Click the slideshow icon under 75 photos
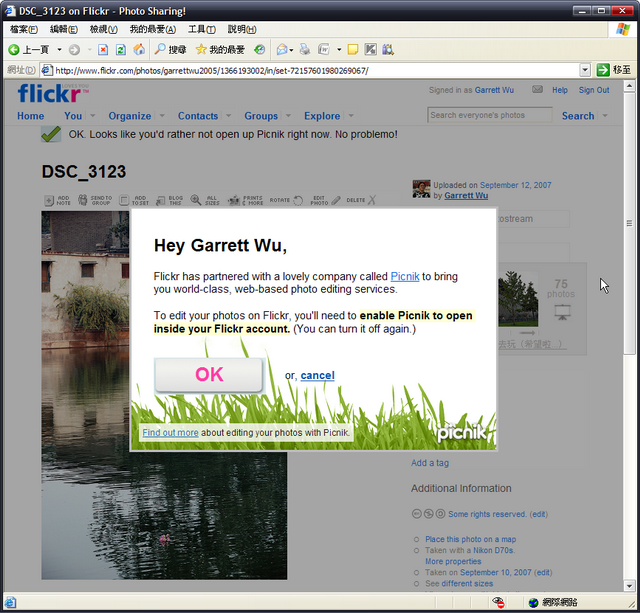 tap(562, 312)
